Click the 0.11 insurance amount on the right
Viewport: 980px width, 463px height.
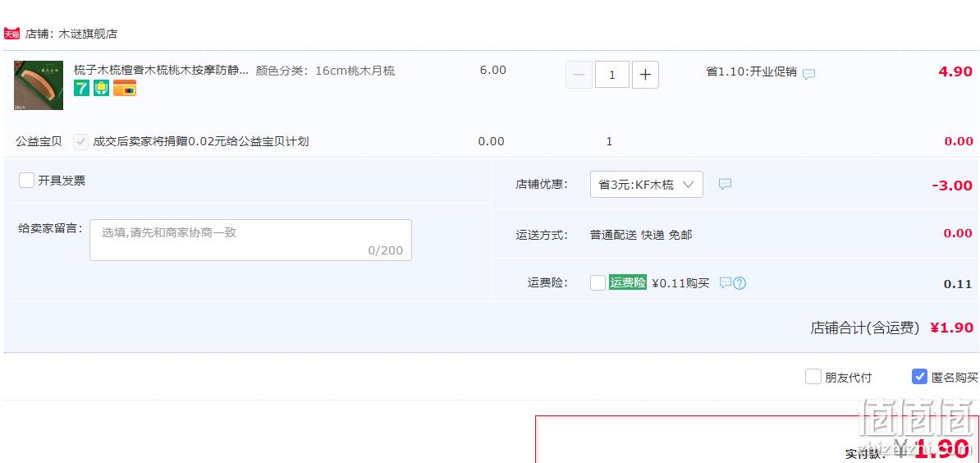pos(958,284)
